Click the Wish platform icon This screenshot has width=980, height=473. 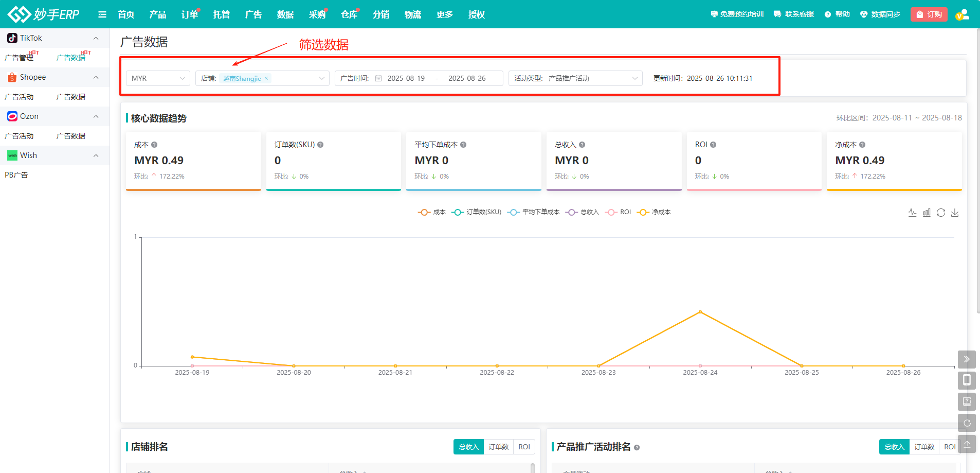tap(12, 155)
